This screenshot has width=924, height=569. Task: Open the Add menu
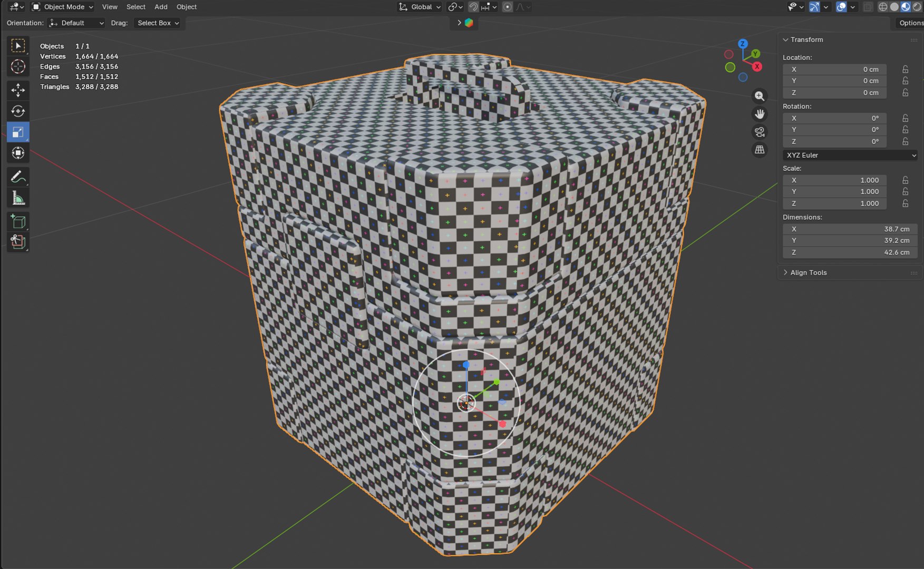[161, 7]
